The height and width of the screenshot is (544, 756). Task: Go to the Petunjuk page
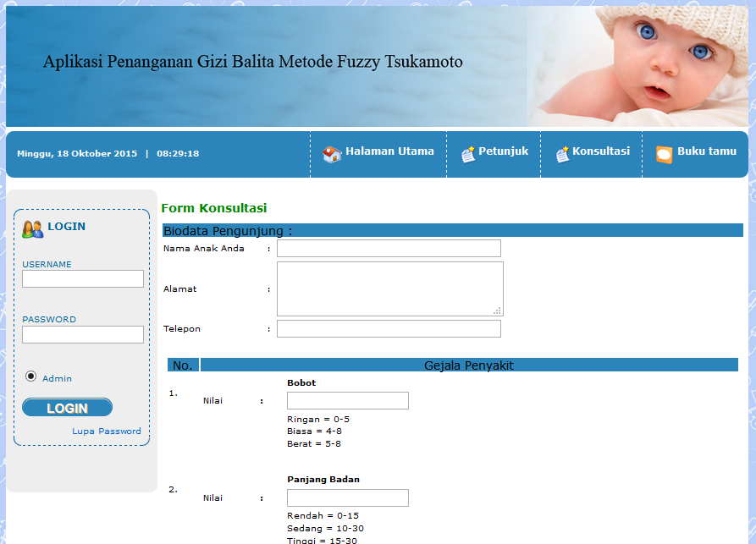tap(504, 151)
